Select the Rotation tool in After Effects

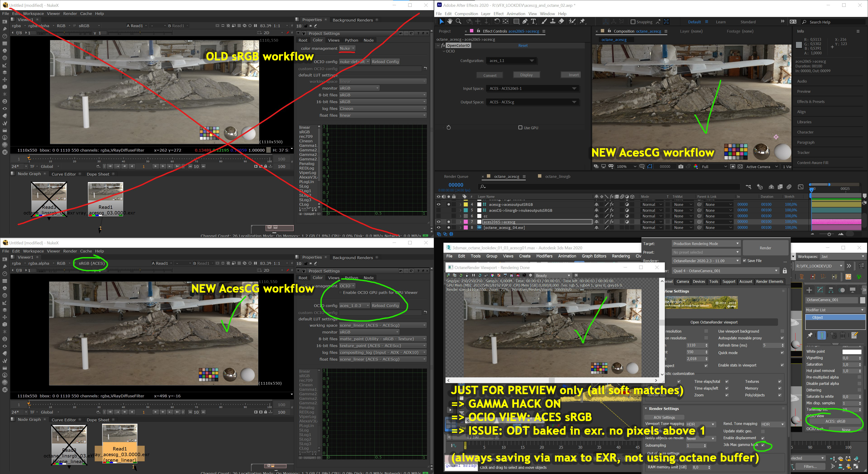(x=497, y=21)
